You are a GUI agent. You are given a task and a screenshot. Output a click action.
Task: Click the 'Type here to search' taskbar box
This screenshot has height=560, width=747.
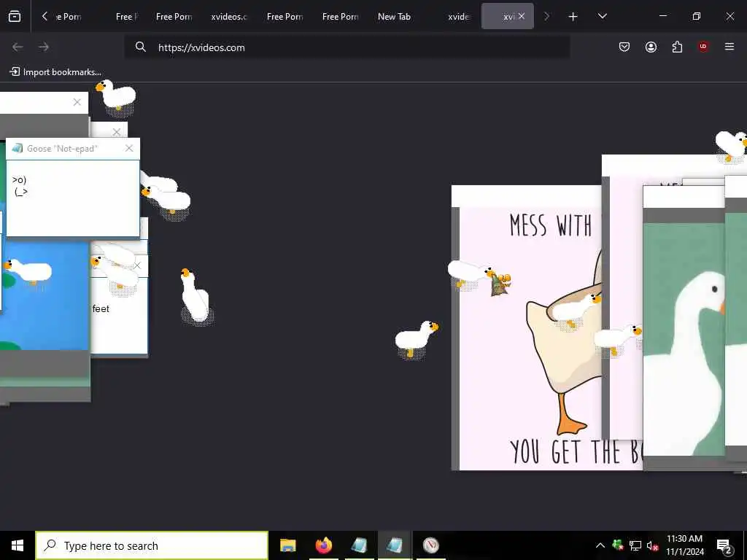click(152, 545)
